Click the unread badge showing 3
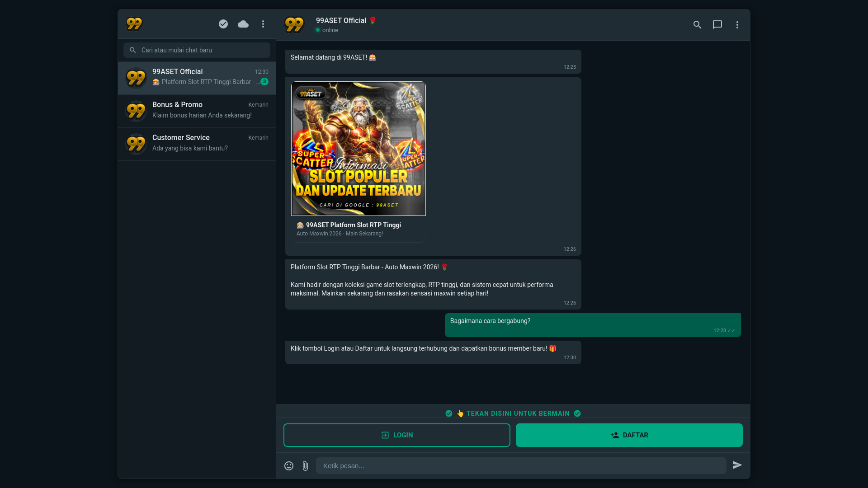The image size is (868, 488). pyautogui.click(x=264, y=82)
